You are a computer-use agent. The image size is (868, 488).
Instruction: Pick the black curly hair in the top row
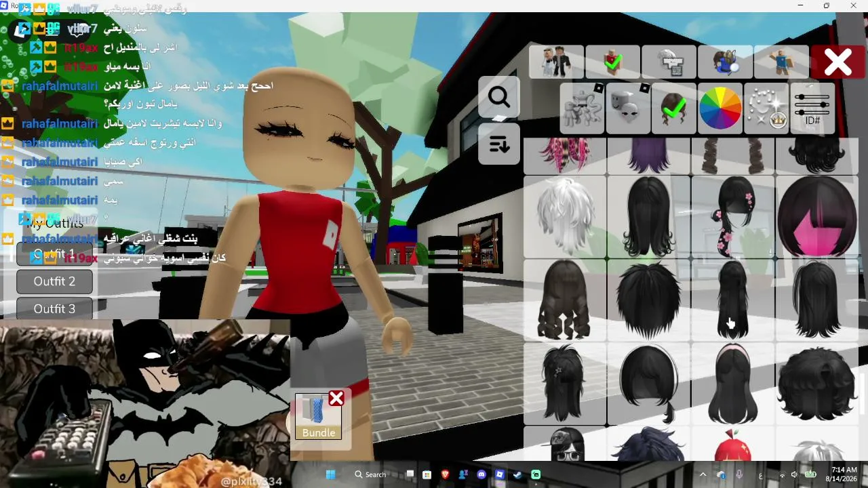[x=817, y=155]
